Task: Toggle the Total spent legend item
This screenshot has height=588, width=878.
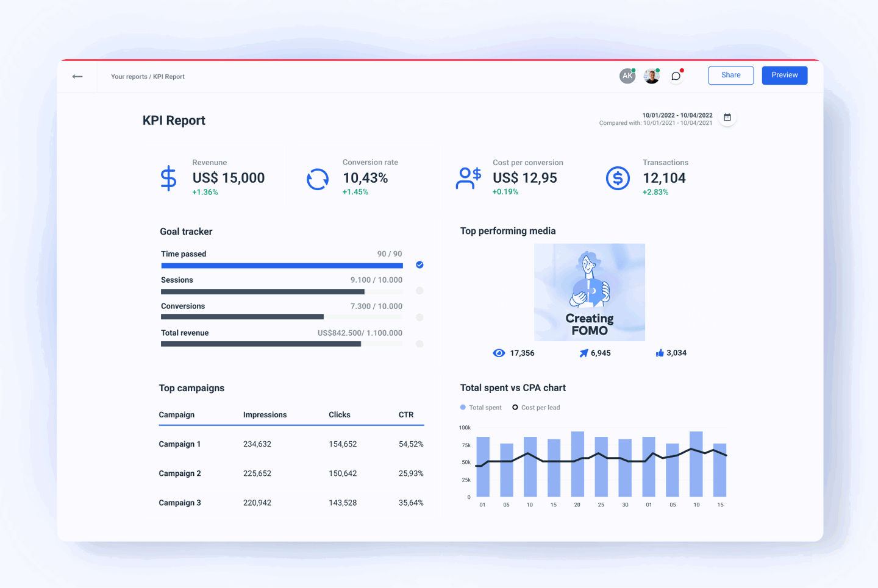Action: pyautogui.click(x=481, y=407)
